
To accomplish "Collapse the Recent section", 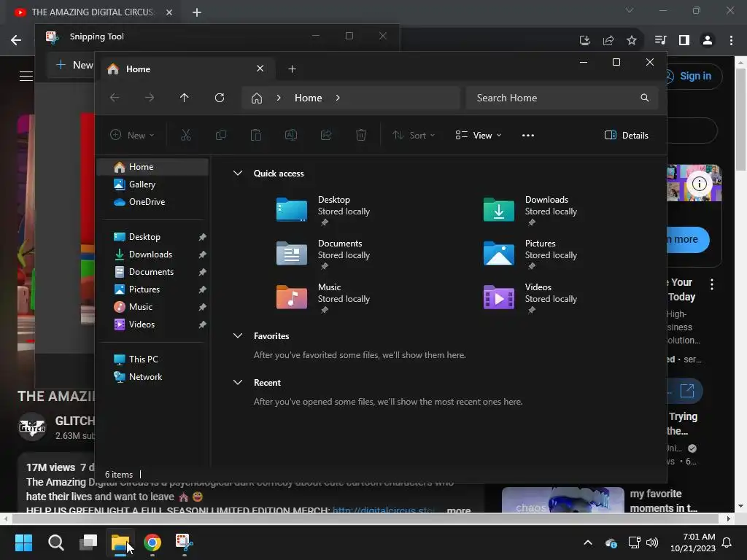I will click(238, 382).
